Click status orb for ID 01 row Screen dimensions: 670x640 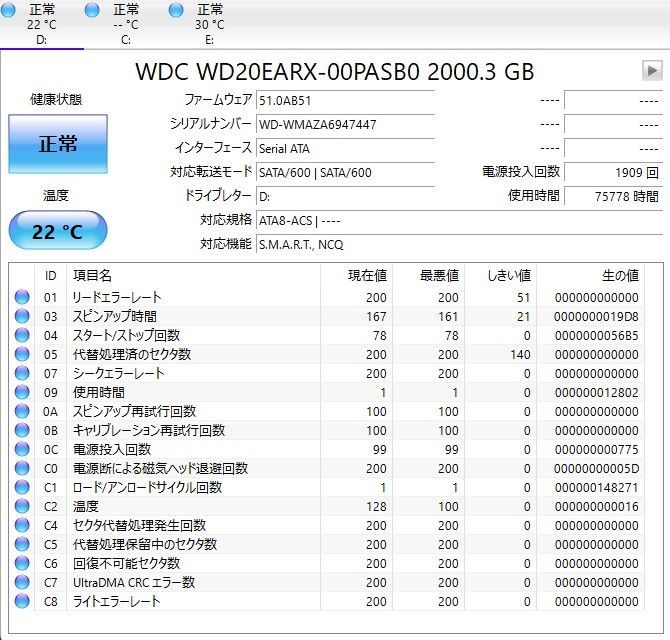click(22, 297)
